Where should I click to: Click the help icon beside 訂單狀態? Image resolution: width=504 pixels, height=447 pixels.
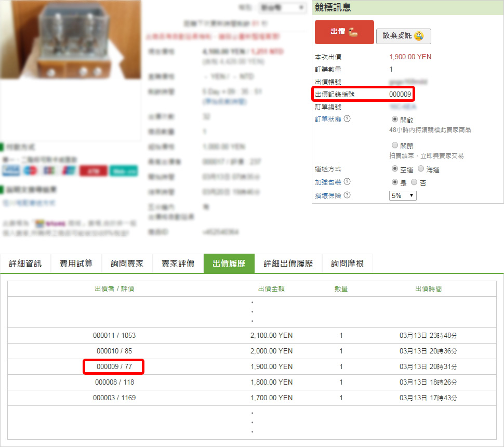[x=347, y=119]
